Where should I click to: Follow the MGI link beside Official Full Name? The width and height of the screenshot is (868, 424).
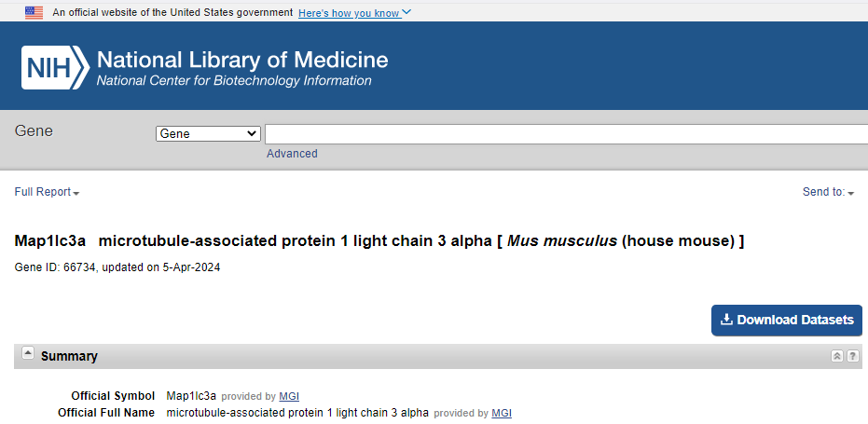click(502, 413)
